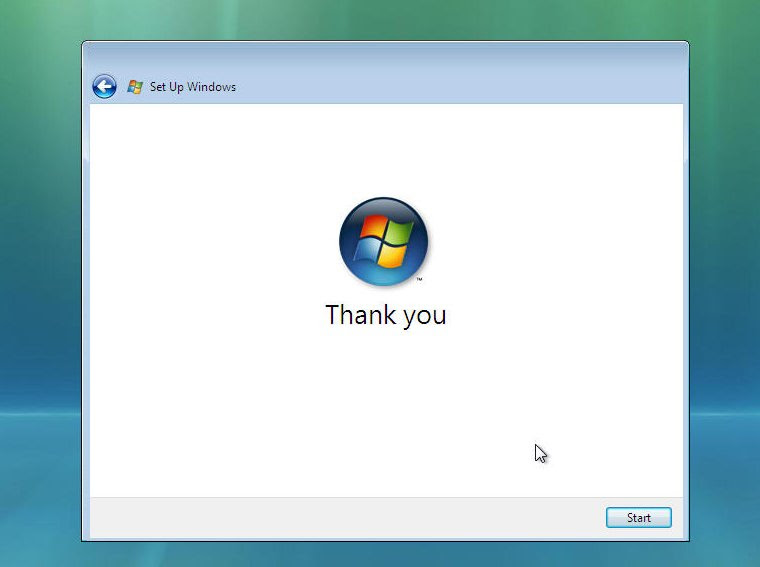Click the small Windows flag icon beside the title
Viewport: 760px width, 567px height.
pos(135,87)
